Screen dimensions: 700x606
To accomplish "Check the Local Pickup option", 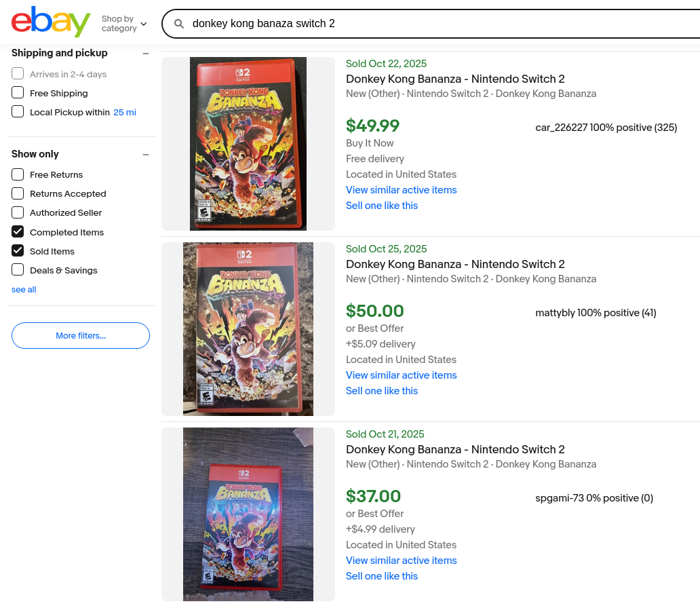I will 18,112.
